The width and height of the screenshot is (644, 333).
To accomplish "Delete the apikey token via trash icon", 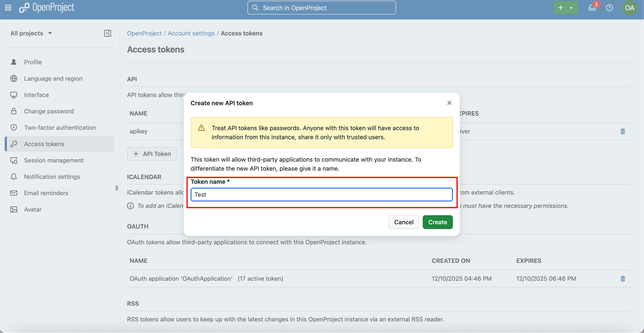I will 623,131.
